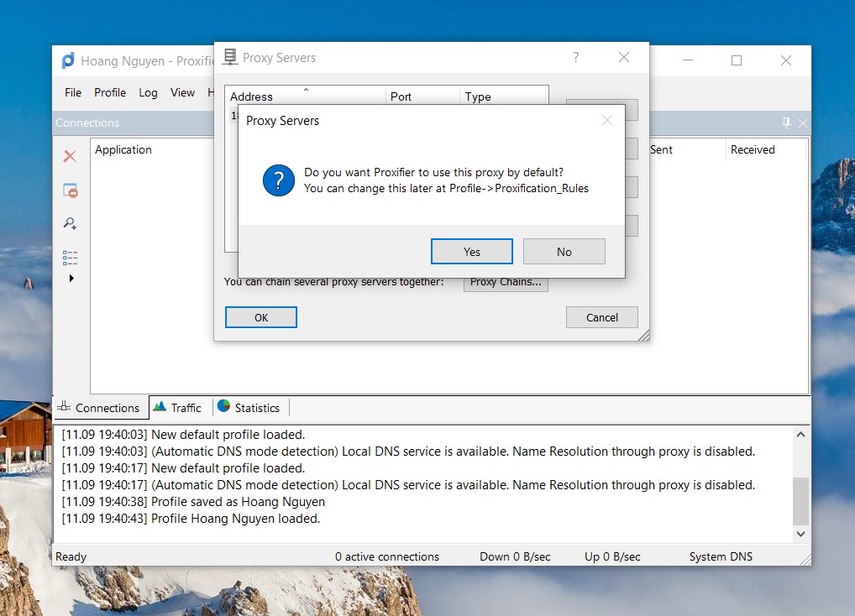Sort proxies by the Address column
The width and height of the screenshot is (855, 616).
click(306, 97)
